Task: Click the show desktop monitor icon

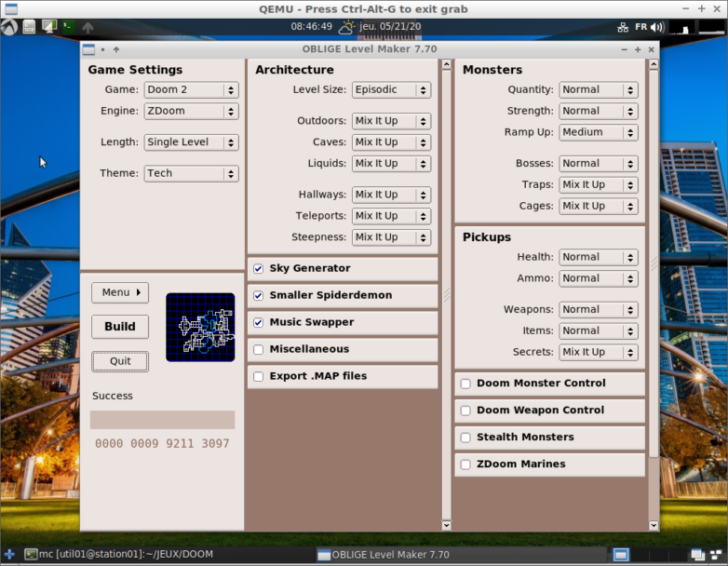Action: [48, 26]
